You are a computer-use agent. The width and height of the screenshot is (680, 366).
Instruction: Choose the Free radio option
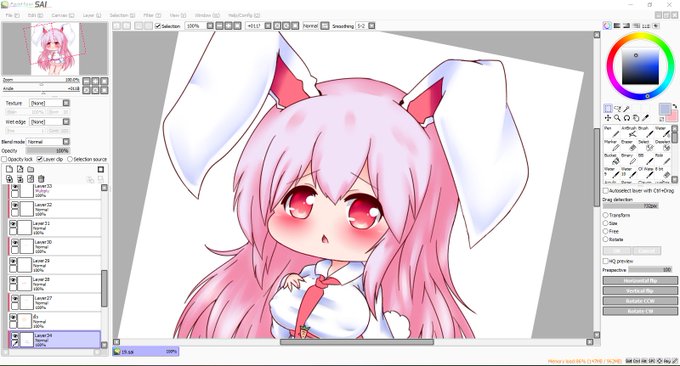605,231
